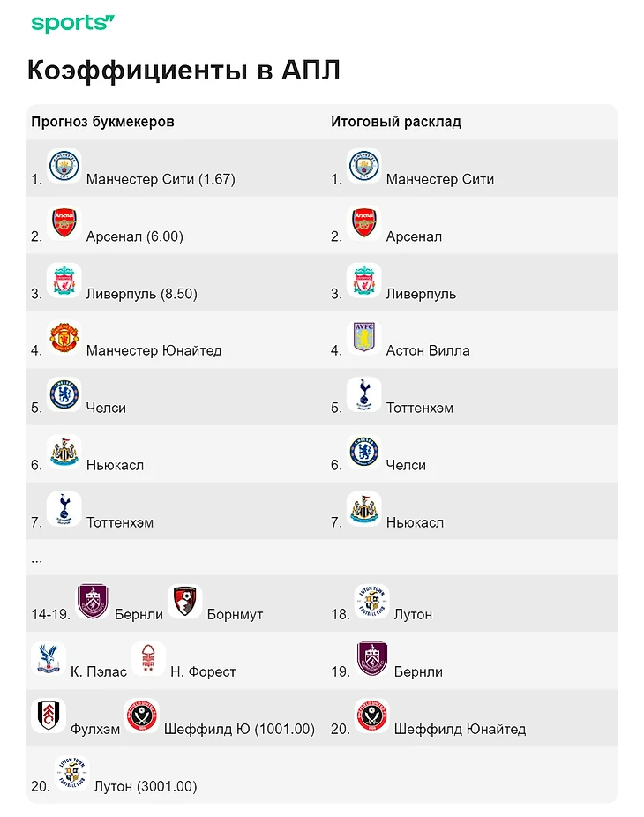Image resolution: width=644 pixels, height=817 pixels.
Task: Click the 'Итоговый расклад' column header
Action: (x=395, y=122)
